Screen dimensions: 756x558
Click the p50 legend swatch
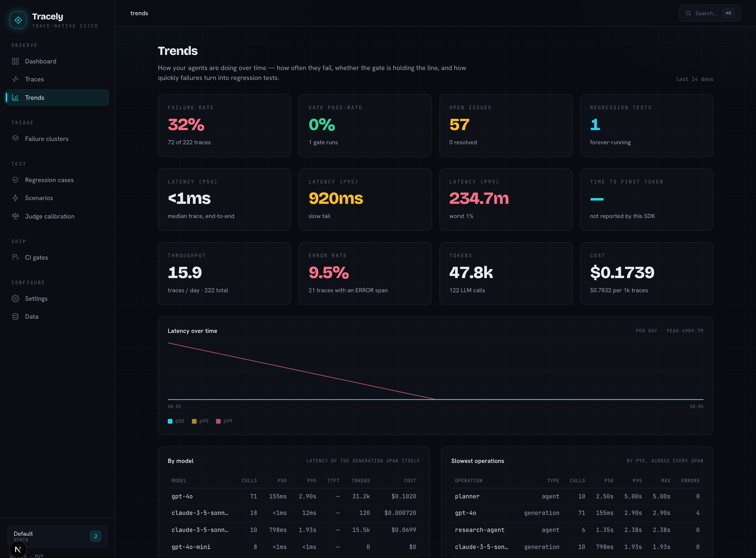pos(170,421)
